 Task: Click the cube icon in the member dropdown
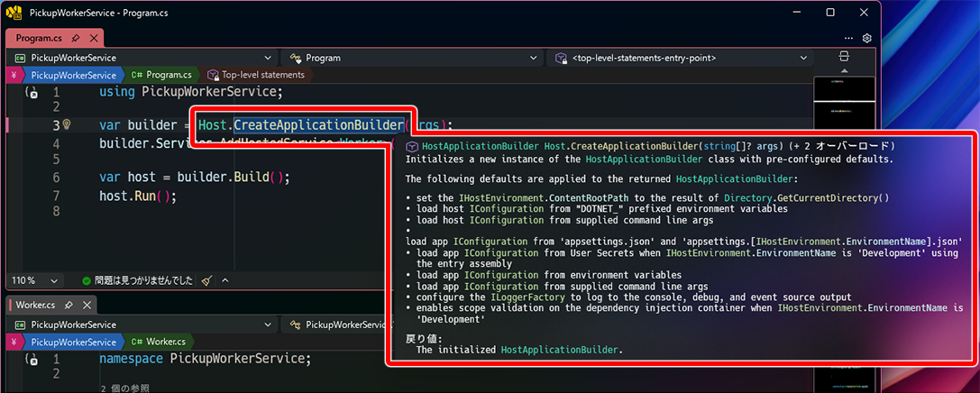click(x=561, y=58)
